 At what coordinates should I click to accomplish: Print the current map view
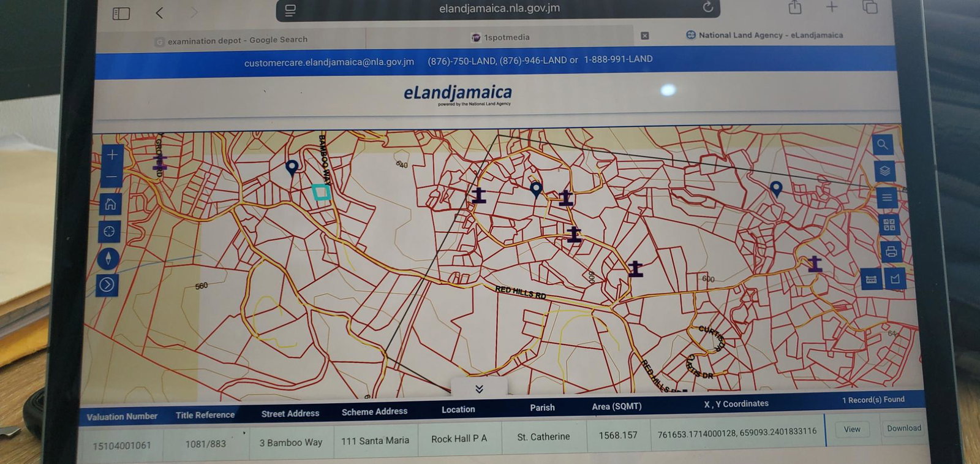tap(891, 251)
